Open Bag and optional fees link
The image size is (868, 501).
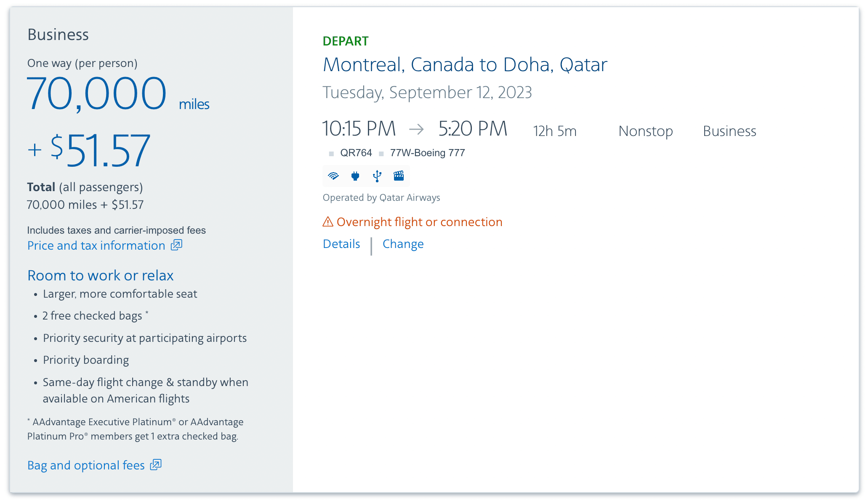coord(86,465)
